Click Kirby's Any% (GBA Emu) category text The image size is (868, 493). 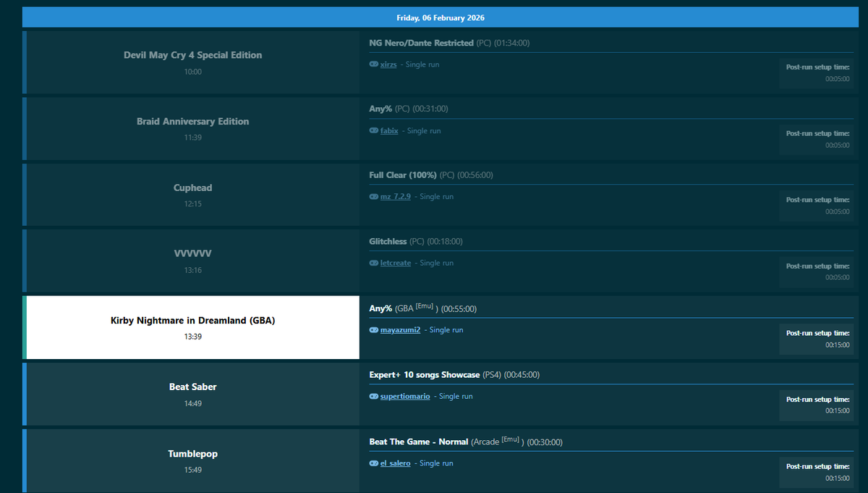[x=423, y=308]
